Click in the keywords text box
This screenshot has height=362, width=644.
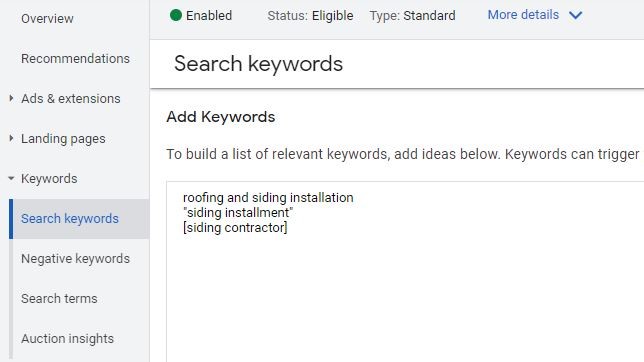405,271
